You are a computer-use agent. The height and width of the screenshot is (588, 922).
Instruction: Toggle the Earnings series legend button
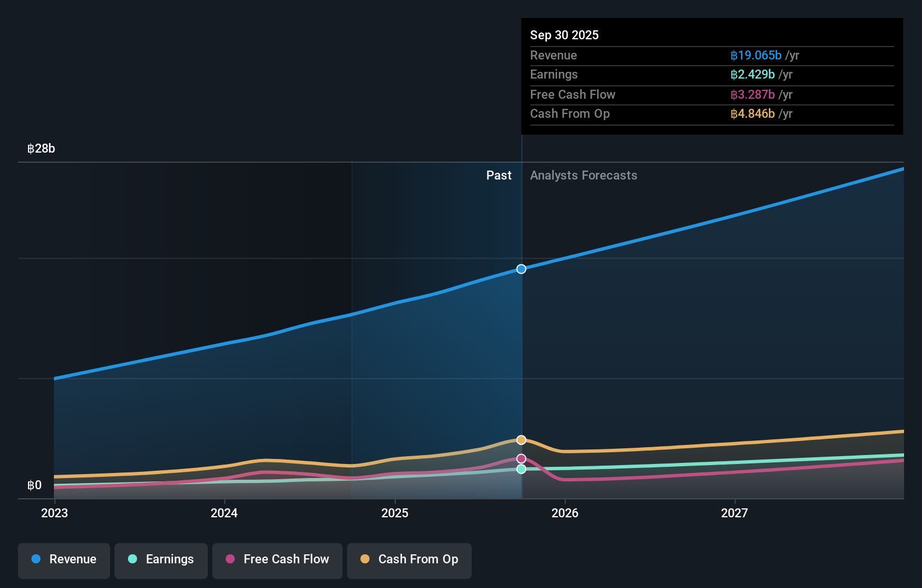[161, 559]
